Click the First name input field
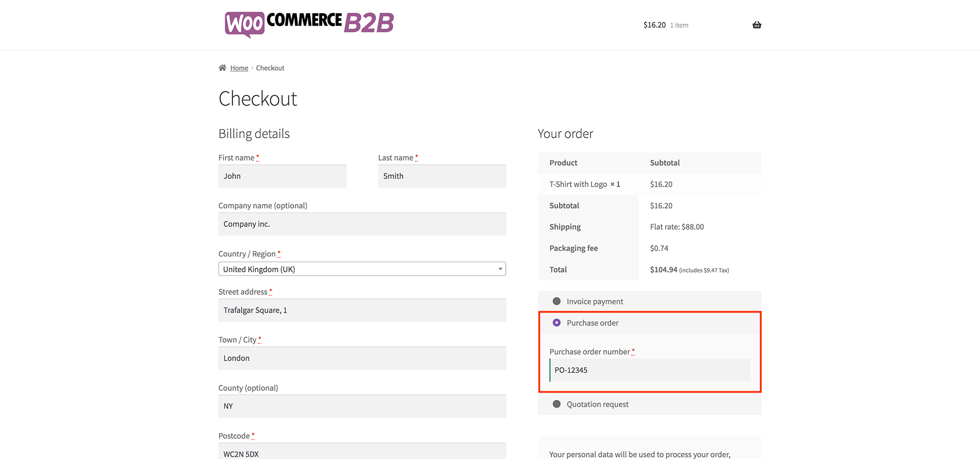980x459 pixels. (x=282, y=176)
